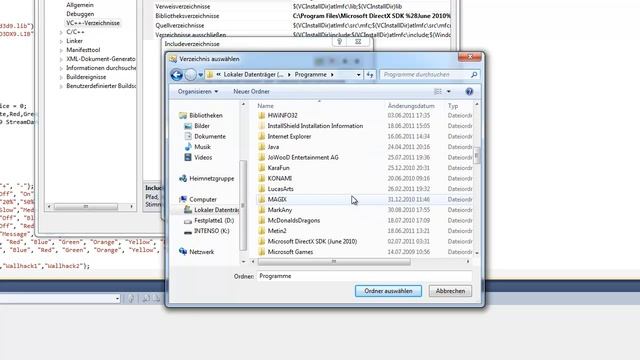This screenshot has width=640, height=360.
Task: Open the Organisieren menu
Action: (x=198, y=91)
